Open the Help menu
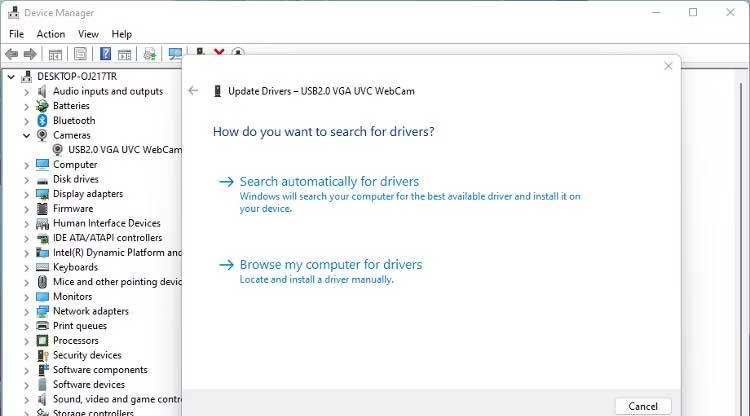This screenshot has width=750, height=416. tap(121, 34)
